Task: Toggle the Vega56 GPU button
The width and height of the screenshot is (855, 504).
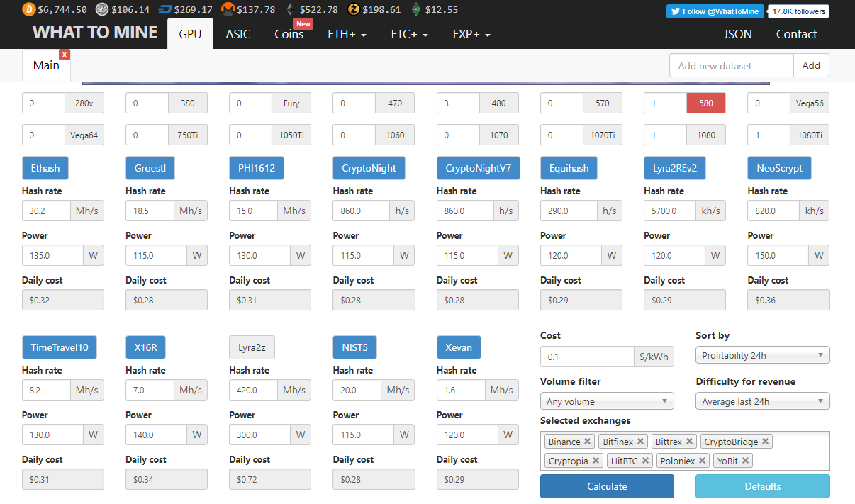Action: (810, 103)
